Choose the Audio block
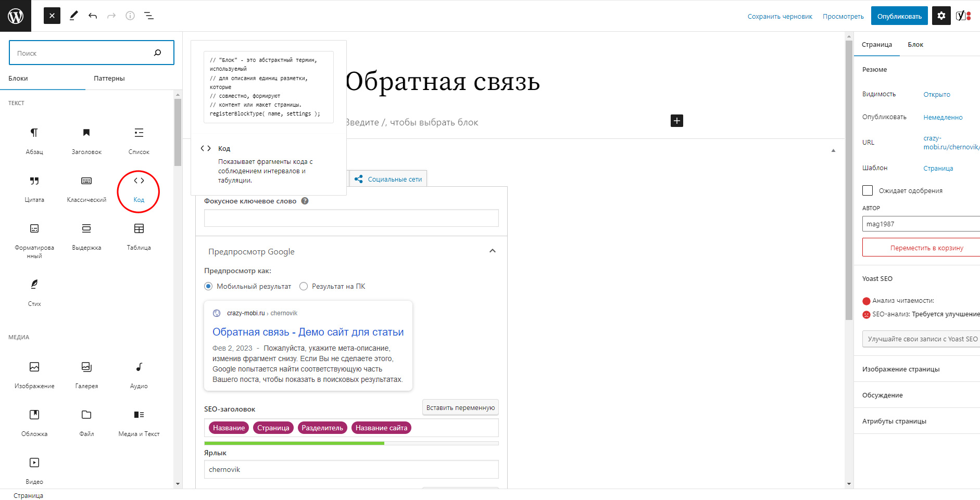Image resolution: width=980 pixels, height=500 pixels. click(x=139, y=374)
